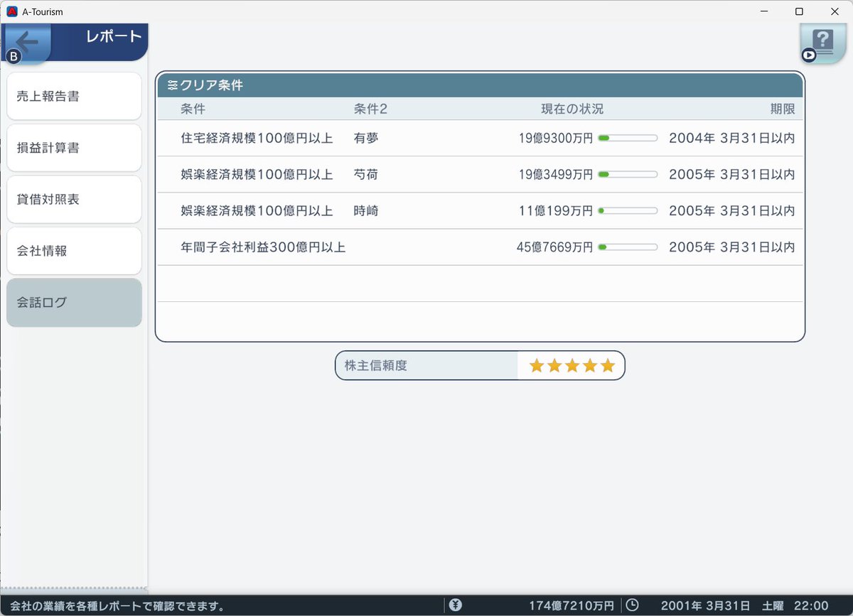Click the クリア条件 panel title
The image size is (853, 616).
point(212,85)
